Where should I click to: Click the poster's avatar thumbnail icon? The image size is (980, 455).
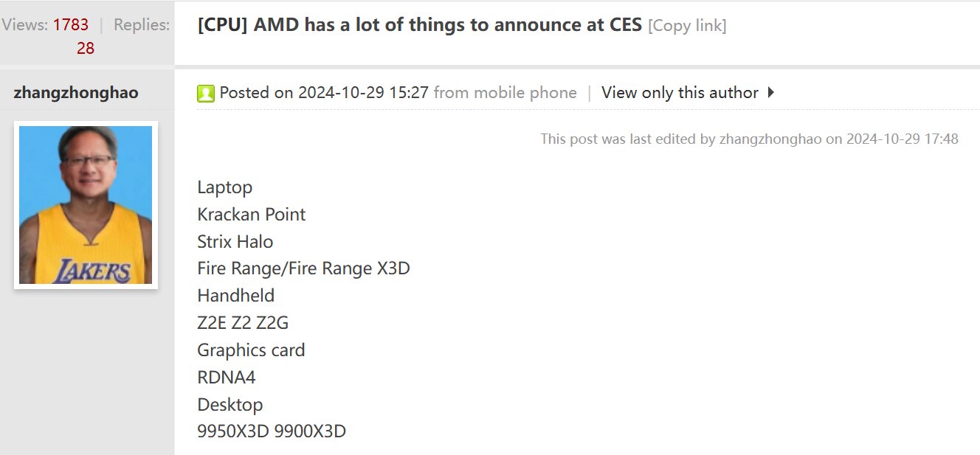(86, 204)
